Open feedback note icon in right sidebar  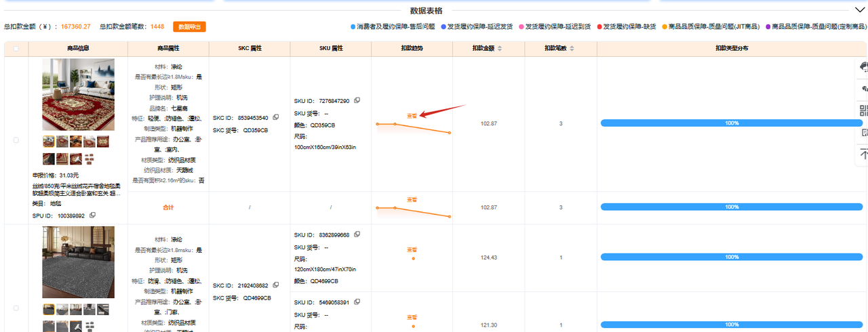coord(864,132)
